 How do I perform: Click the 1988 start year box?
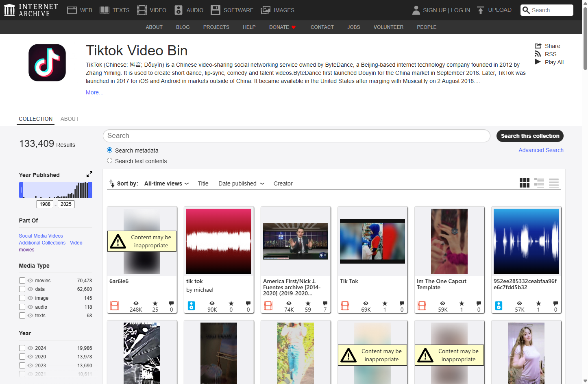(45, 204)
